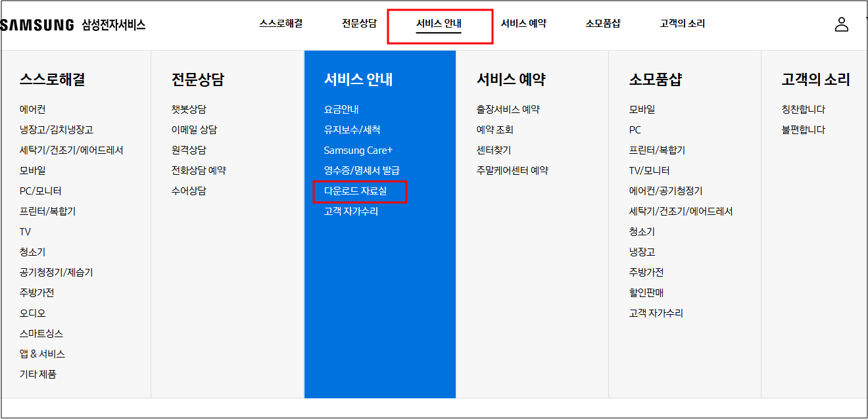Viewport: 868px width, 420px height.
Task: Open 다운로드 자료실
Action: [356, 191]
